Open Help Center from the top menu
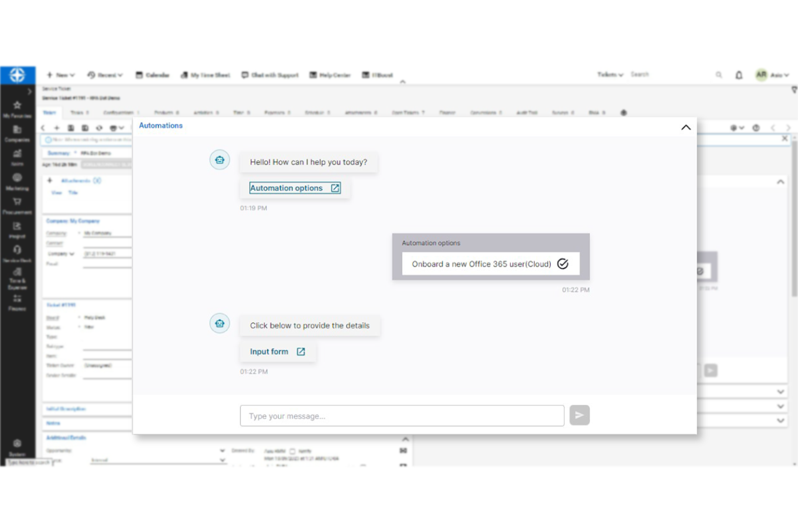Image resolution: width=798 pixels, height=532 pixels. coord(330,75)
